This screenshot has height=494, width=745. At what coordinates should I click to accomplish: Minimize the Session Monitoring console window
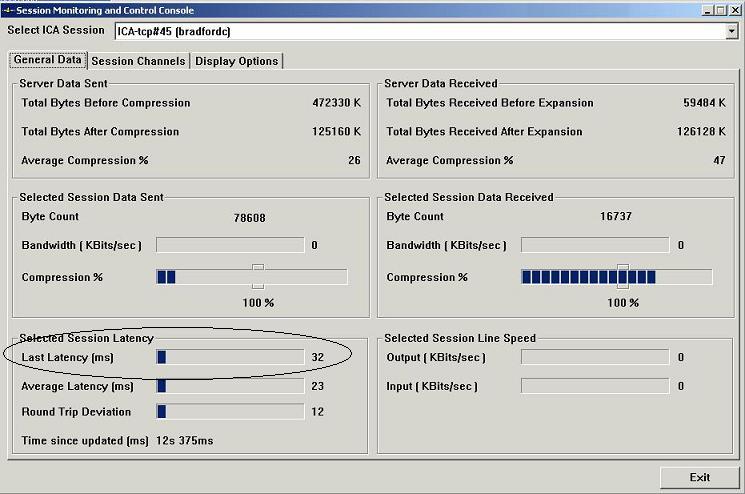pos(708,9)
